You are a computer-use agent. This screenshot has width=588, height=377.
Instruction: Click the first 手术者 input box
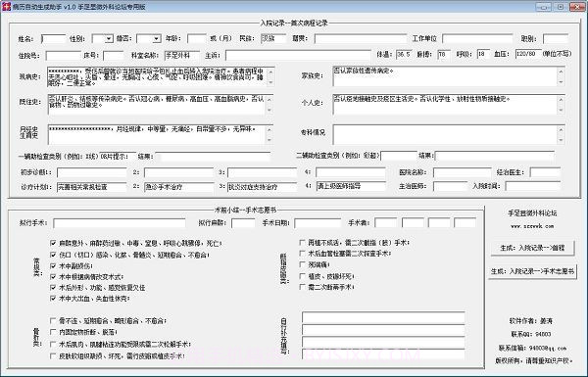385,223
